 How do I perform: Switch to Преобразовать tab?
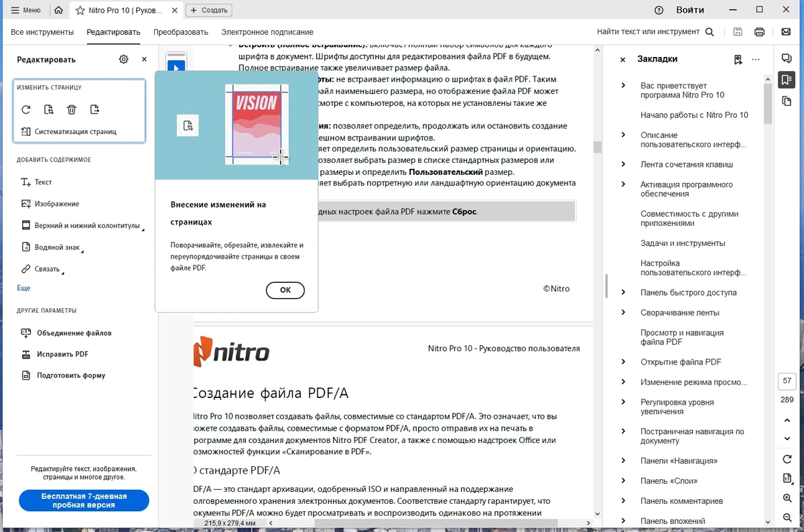click(181, 31)
